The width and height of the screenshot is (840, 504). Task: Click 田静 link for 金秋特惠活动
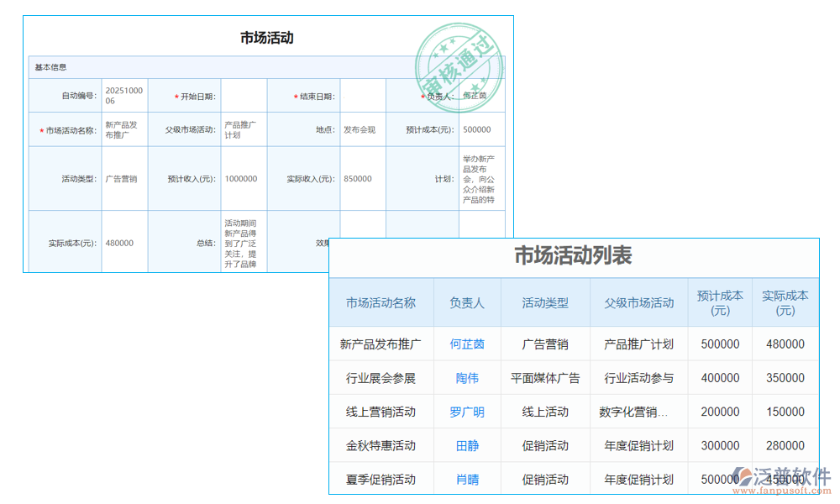tap(467, 445)
